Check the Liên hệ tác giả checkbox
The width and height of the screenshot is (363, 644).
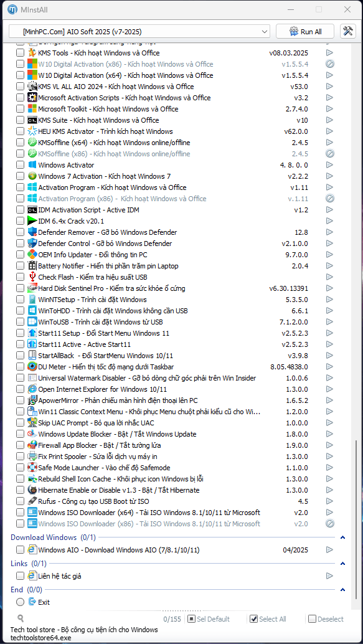click(20, 576)
